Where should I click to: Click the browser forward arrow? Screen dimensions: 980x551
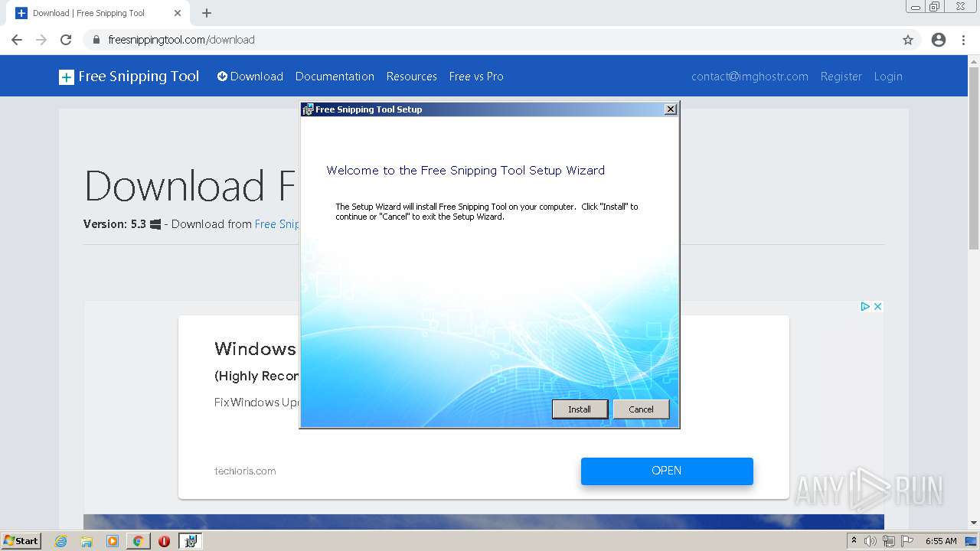tap(41, 40)
